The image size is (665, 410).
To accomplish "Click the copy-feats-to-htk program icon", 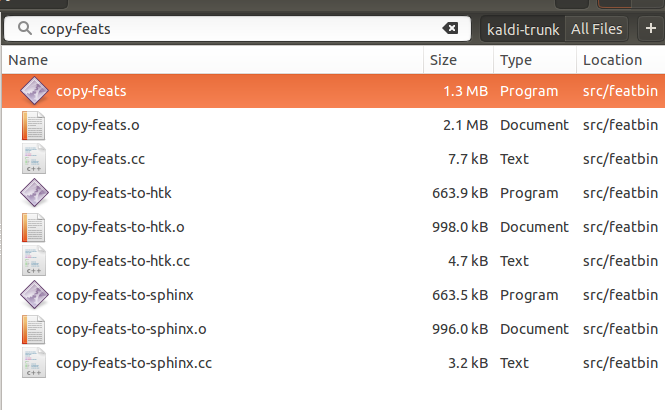I will (x=34, y=193).
